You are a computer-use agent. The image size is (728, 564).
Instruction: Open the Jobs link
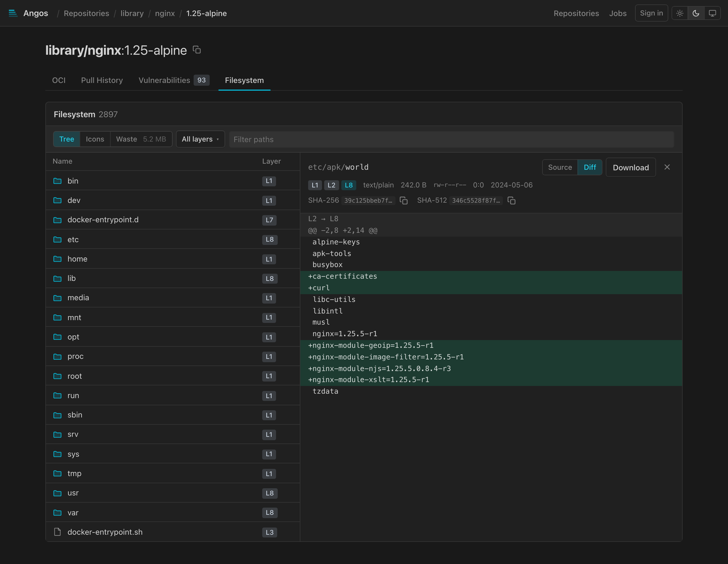coord(618,13)
